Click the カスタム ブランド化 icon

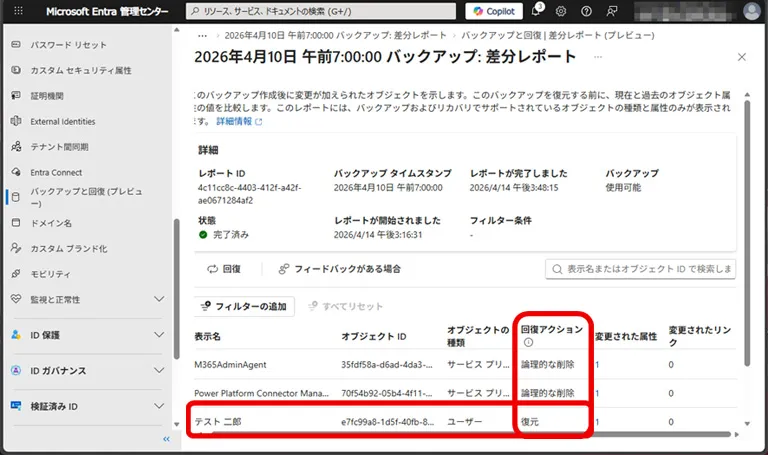(x=16, y=248)
